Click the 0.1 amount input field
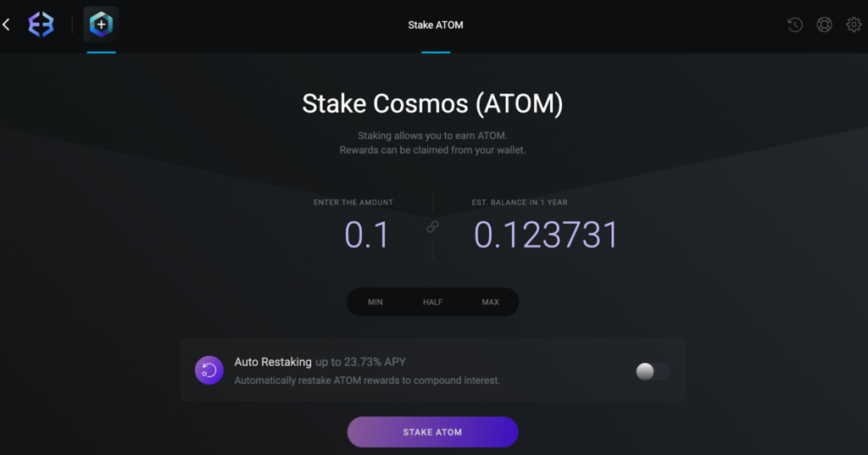The width and height of the screenshot is (868, 455). point(367,235)
